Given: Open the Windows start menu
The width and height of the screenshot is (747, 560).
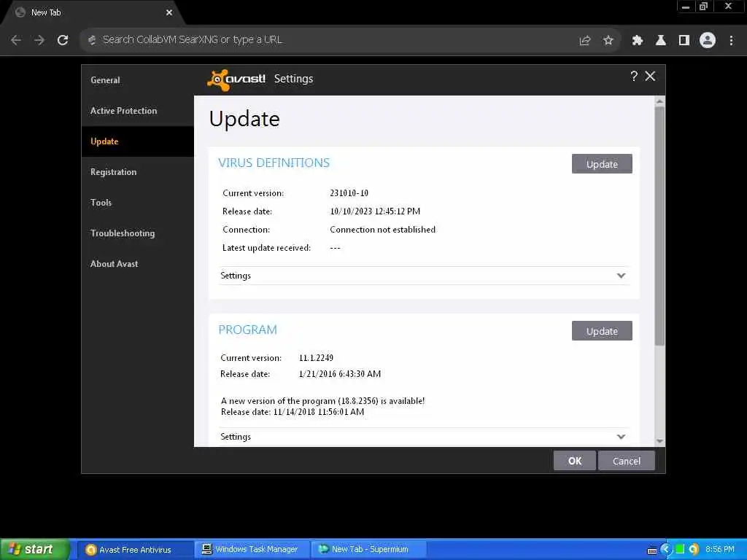Looking at the screenshot, I should [x=34, y=550].
